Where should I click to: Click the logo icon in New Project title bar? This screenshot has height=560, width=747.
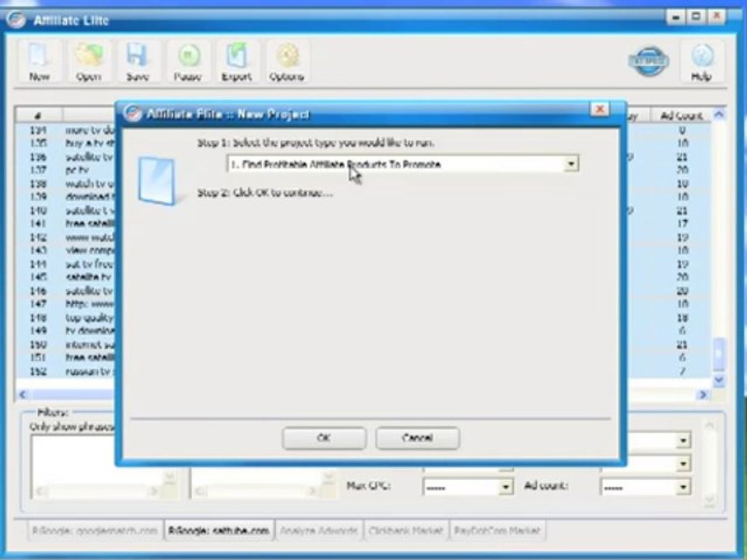[132, 114]
